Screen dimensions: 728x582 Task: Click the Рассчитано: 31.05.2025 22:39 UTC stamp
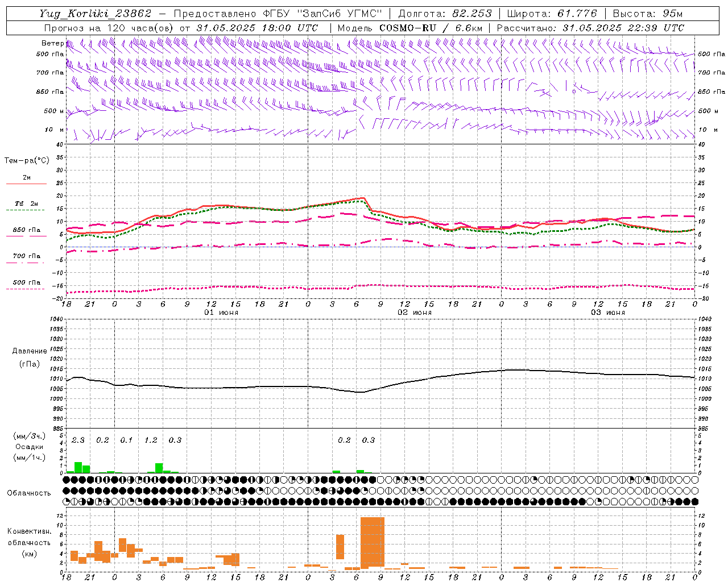[590, 28]
